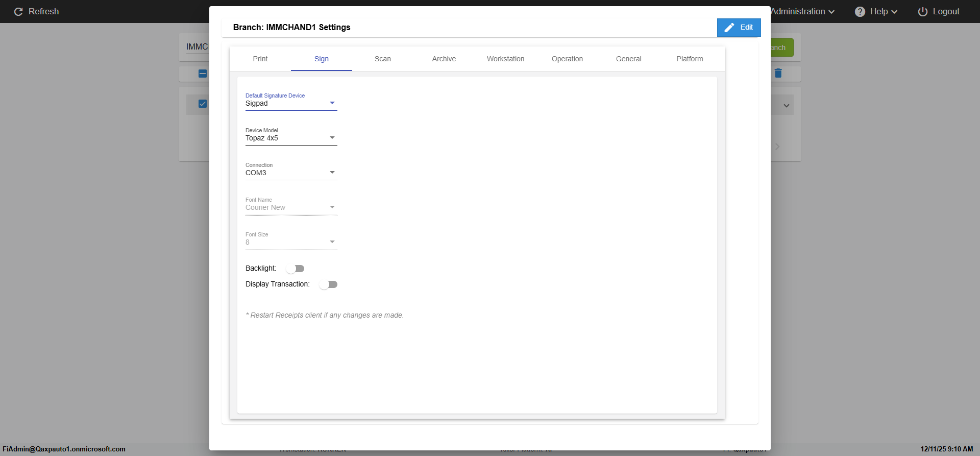Click the date and time in status bar

pos(947,449)
